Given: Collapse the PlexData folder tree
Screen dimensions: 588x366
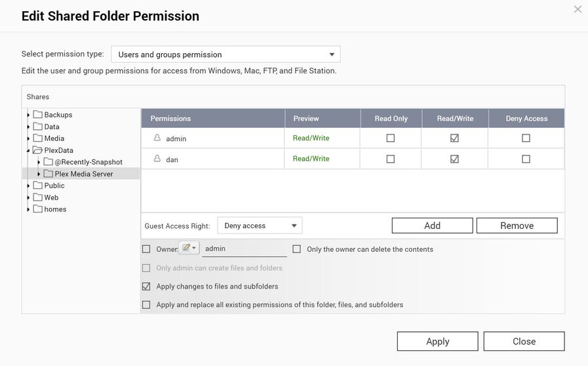Looking at the screenshot, I should coord(28,150).
